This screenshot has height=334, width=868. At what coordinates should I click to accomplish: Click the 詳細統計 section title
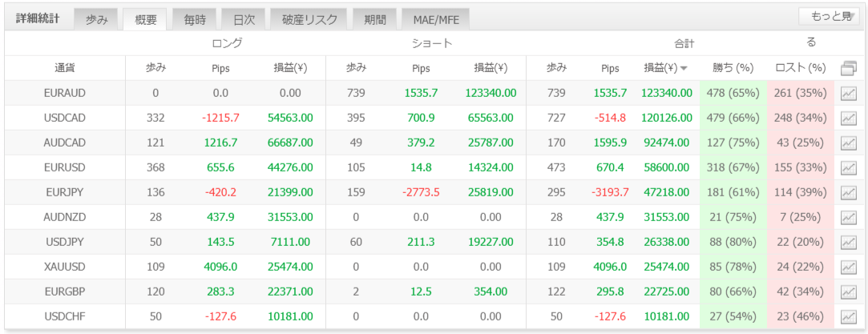click(37, 18)
